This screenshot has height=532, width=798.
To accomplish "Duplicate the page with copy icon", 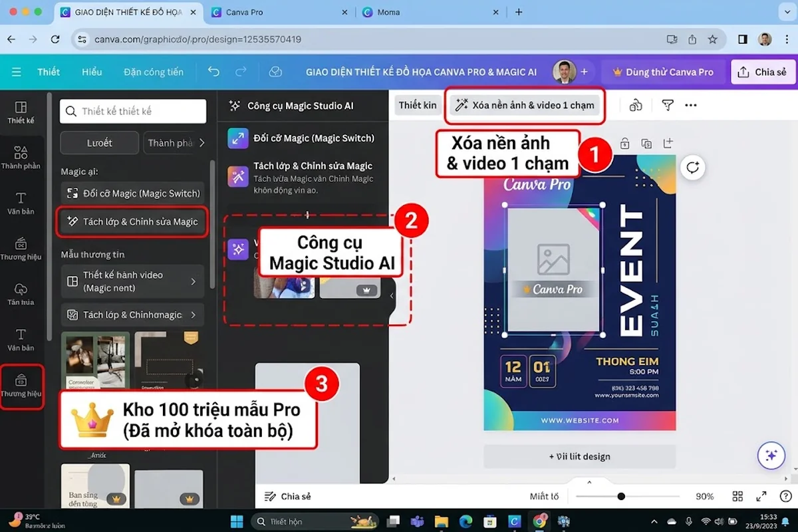I will [646, 143].
